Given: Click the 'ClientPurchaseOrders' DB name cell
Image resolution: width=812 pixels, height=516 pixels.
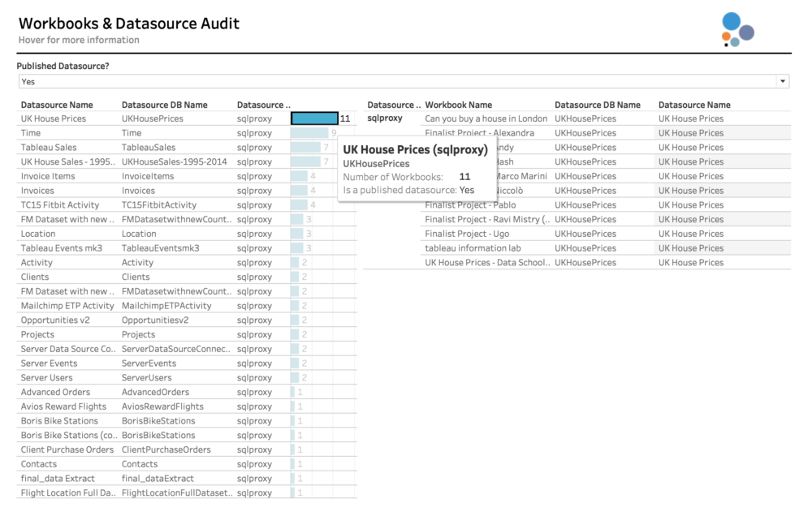Looking at the screenshot, I should click(x=166, y=449).
